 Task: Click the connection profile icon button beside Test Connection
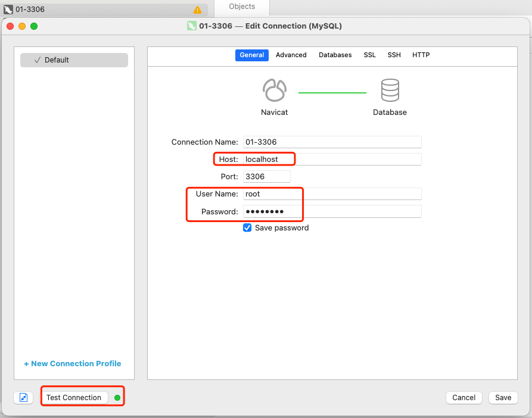coord(23,397)
